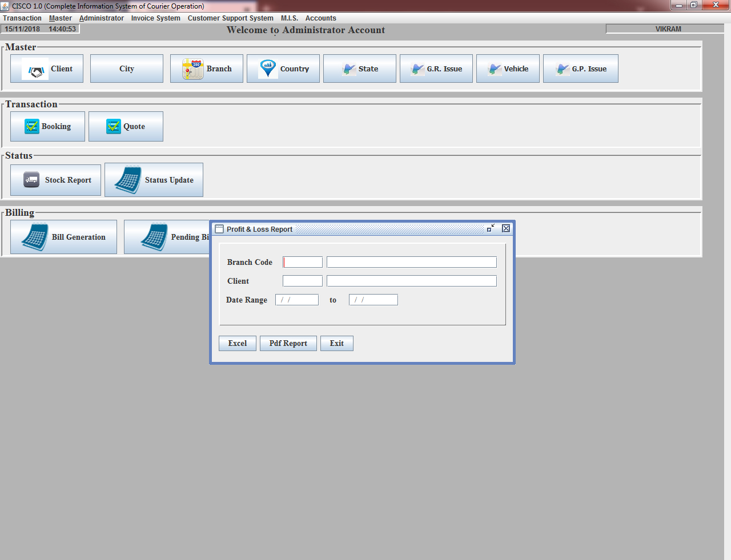
Task: Open the Transaction menu
Action: [x=22, y=18]
